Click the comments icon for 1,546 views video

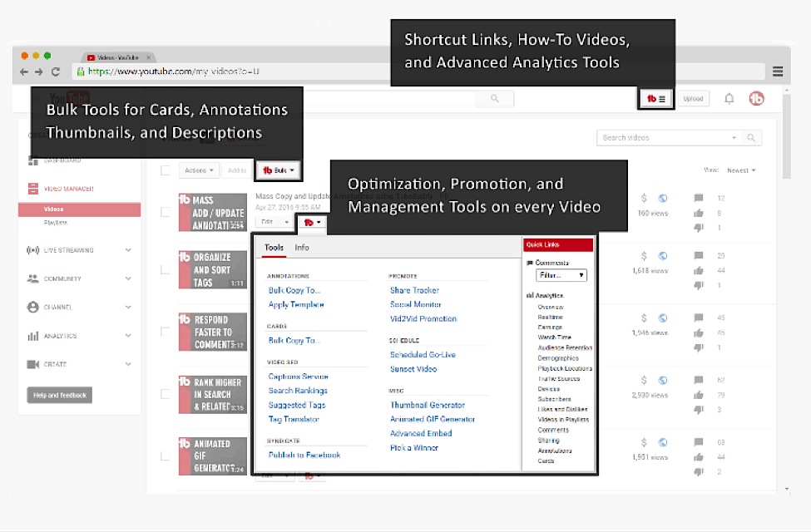point(698,318)
